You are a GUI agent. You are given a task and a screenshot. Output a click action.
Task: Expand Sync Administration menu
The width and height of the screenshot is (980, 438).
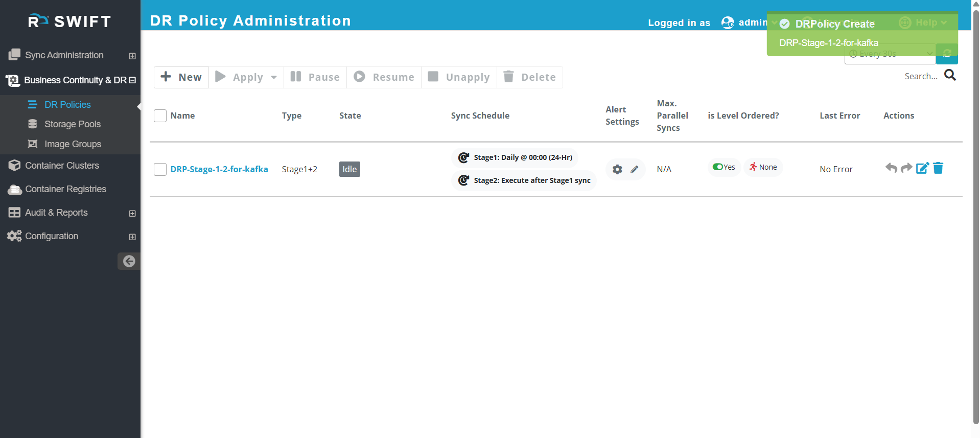click(132, 56)
